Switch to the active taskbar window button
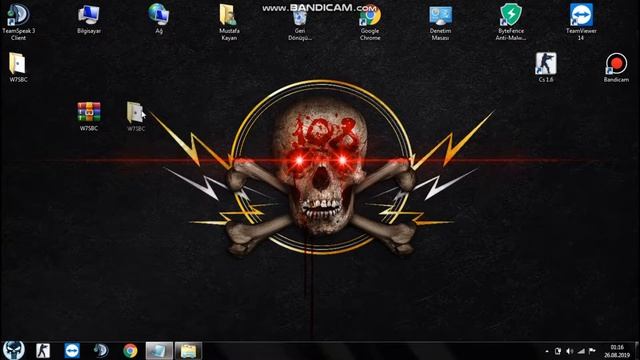This screenshot has height=360, width=640. 159,351
